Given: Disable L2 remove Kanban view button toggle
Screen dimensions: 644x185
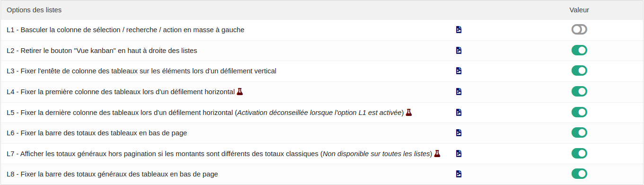Looking at the screenshot, I should [x=579, y=50].
